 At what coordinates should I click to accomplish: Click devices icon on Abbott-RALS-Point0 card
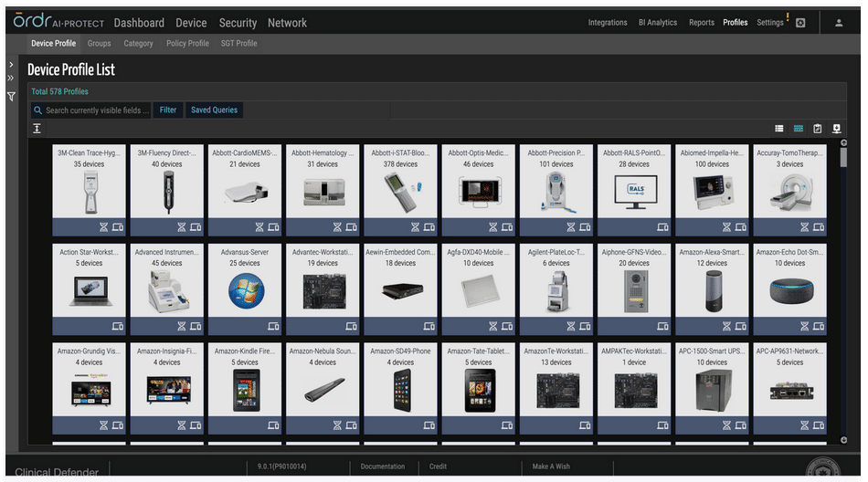tap(662, 227)
